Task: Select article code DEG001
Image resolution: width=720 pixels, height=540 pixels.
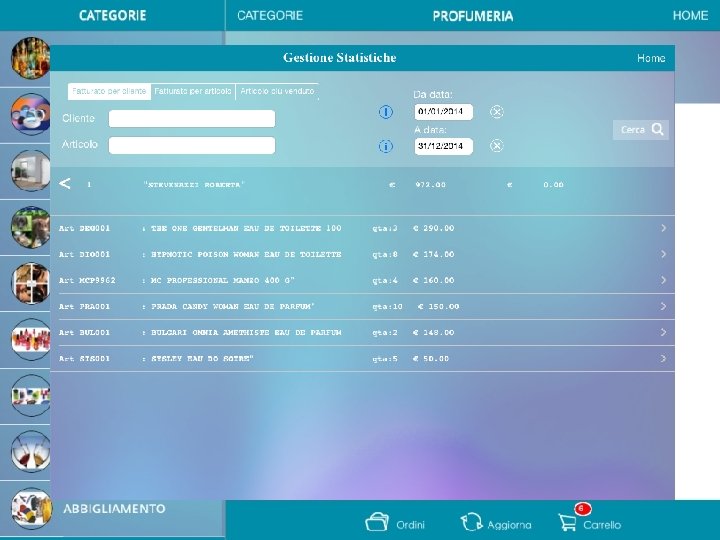Action: (x=95, y=228)
